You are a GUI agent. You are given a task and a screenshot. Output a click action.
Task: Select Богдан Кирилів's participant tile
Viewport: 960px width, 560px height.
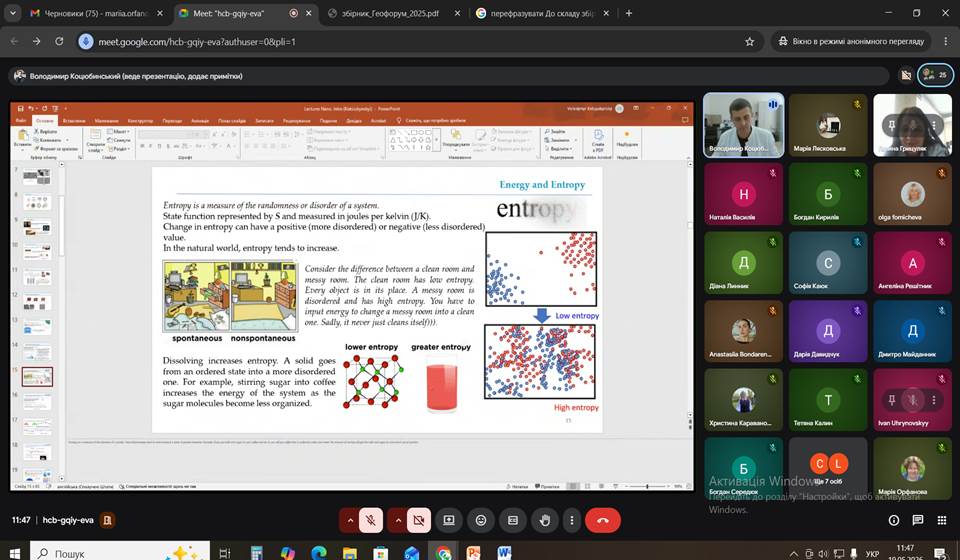tap(828, 194)
